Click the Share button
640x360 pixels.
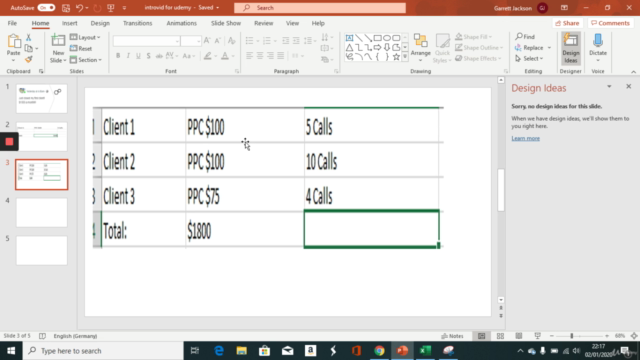(x=567, y=23)
